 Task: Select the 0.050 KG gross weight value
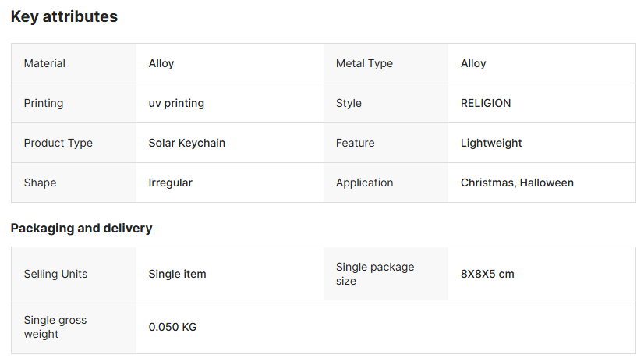172,327
